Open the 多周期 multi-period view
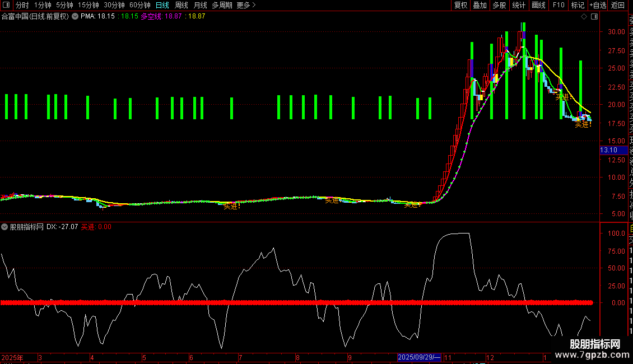The height and width of the screenshot is (364, 633). pos(222,5)
